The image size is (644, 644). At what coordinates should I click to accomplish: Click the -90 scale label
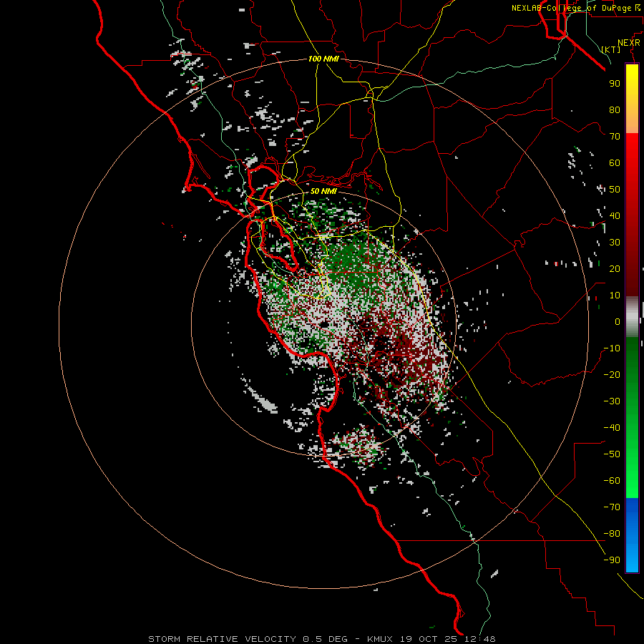point(612,560)
